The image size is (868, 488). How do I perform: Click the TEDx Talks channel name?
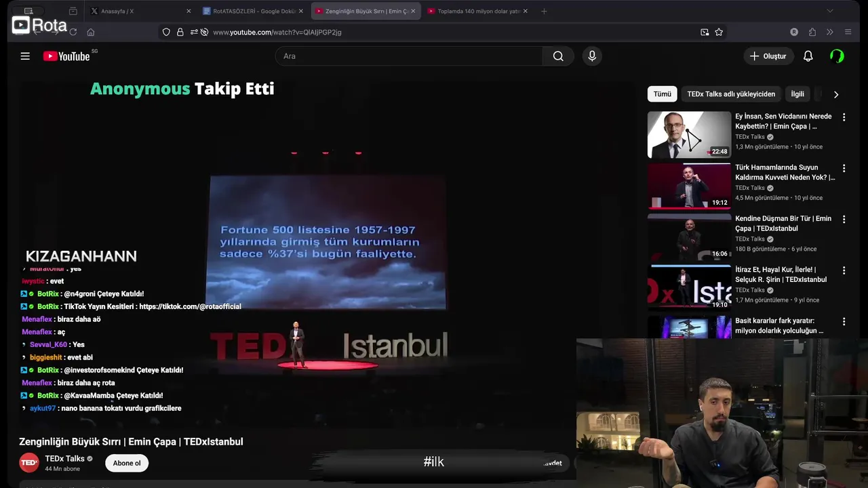click(x=64, y=459)
